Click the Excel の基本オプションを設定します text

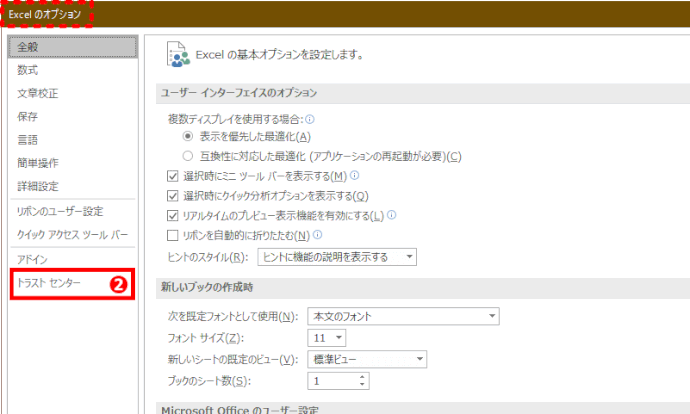pos(279,55)
